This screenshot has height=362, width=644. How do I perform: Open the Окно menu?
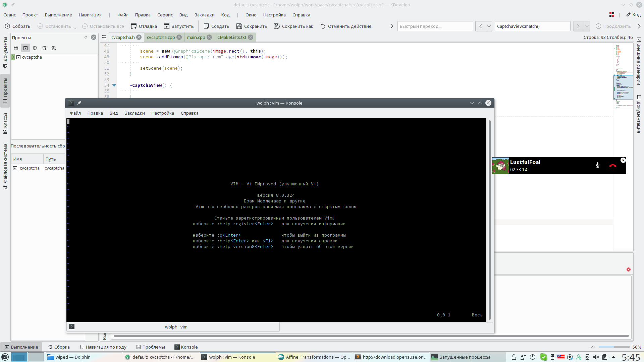pyautogui.click(x=251, y=15)
